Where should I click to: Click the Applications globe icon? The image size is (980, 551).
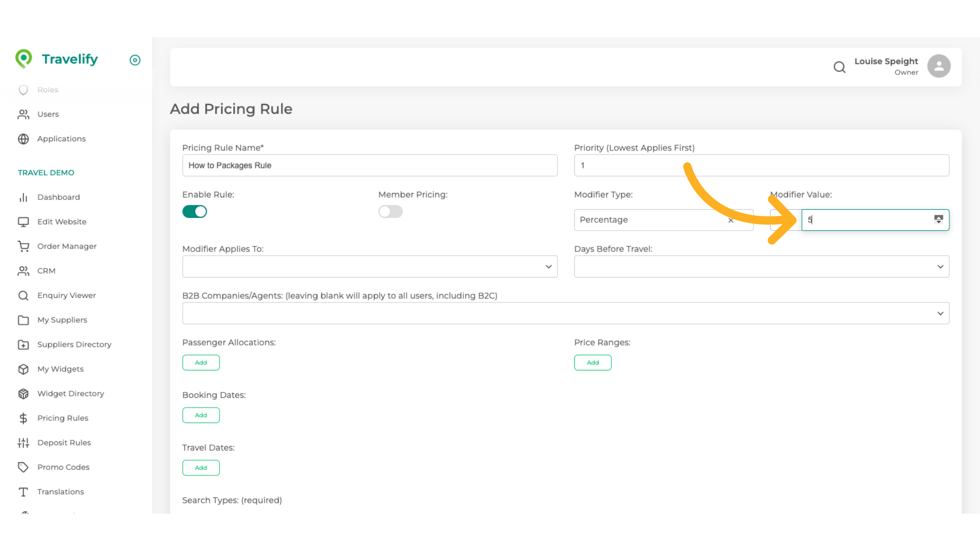point(23,139)
